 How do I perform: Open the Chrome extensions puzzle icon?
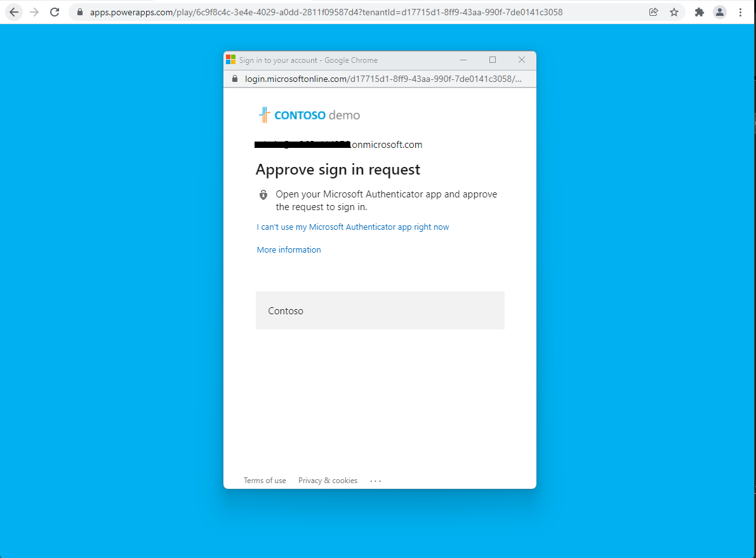[699, 11]
